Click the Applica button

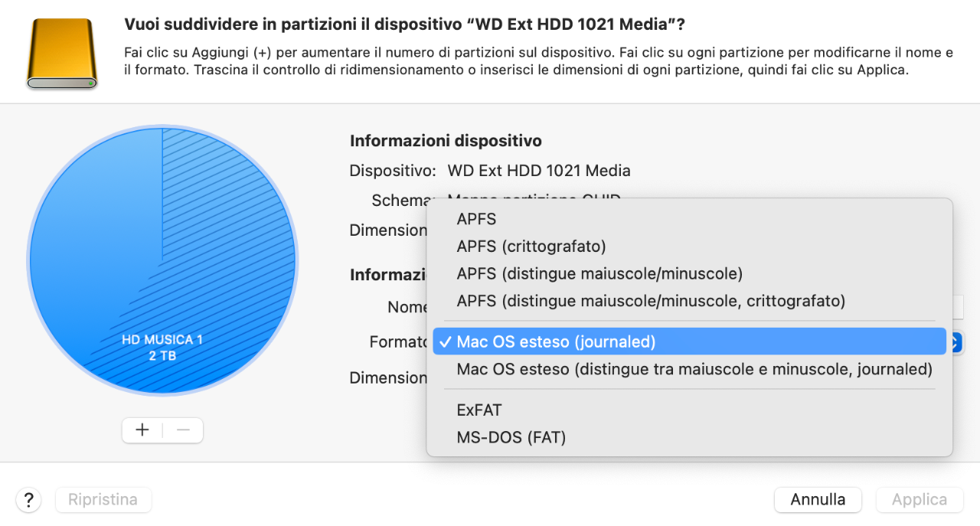920,500
